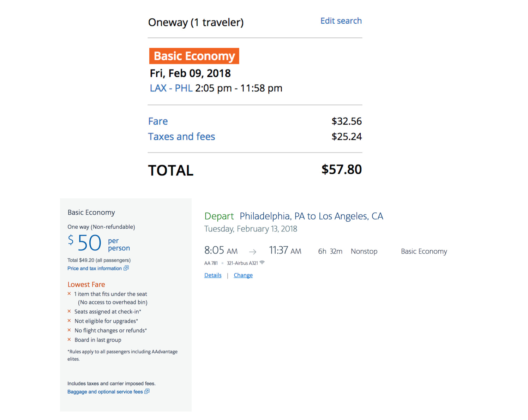This screenshot has width=528, height=420.
Task: Click external-link icon after Baggage and optional service fees
Action: click(147, 391)
